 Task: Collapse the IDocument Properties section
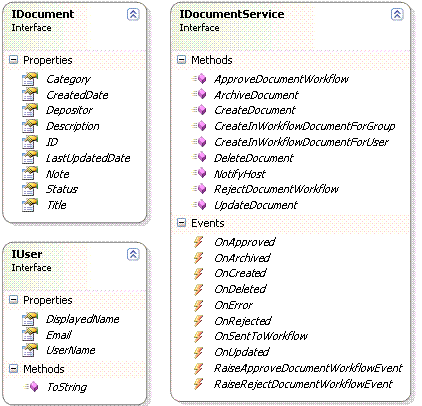point(13,60)
